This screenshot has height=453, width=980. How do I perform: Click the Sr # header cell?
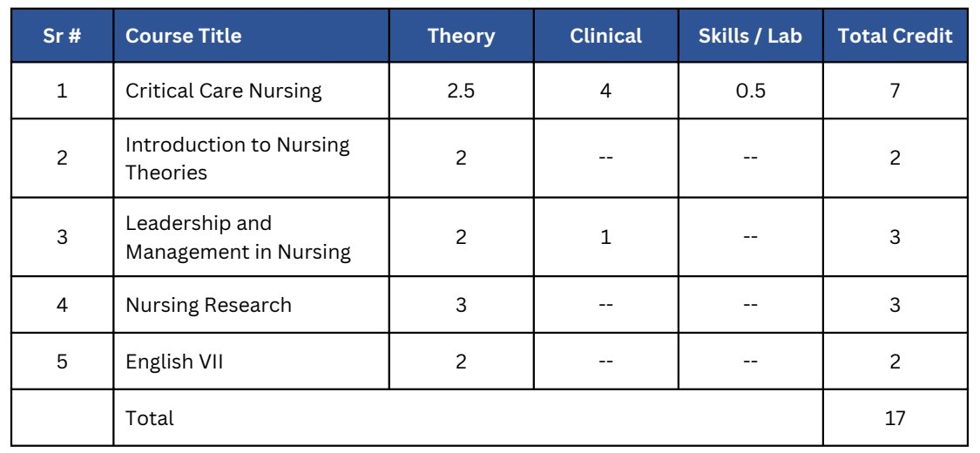click(x=62, y=36)
